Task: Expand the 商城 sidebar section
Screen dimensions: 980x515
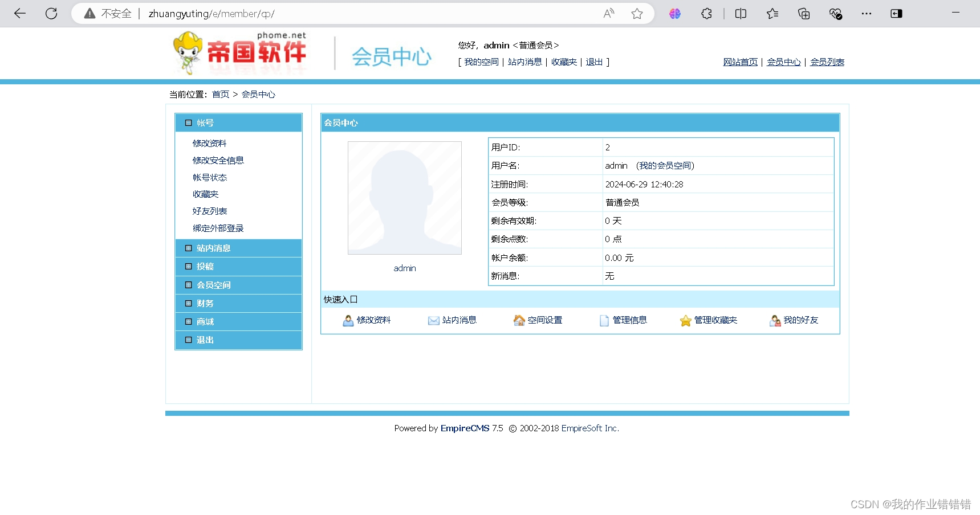Action: click(x=238, y=321)
